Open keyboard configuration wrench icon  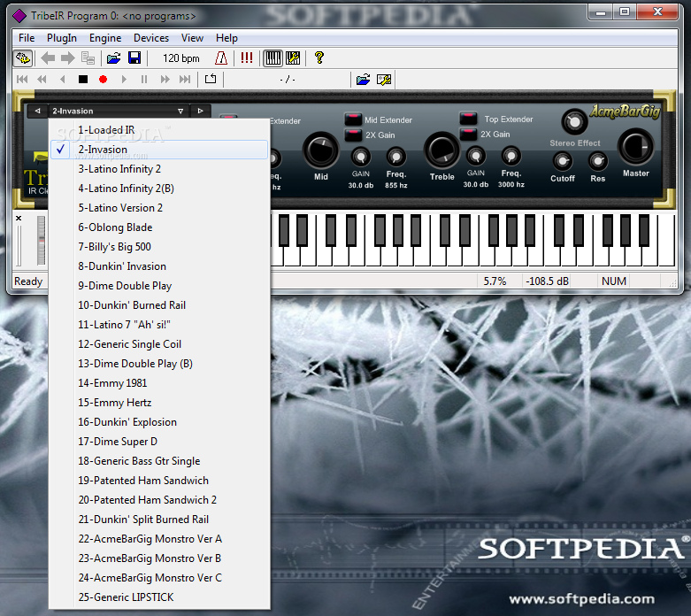pyautogui.click(x=293, y=58)
